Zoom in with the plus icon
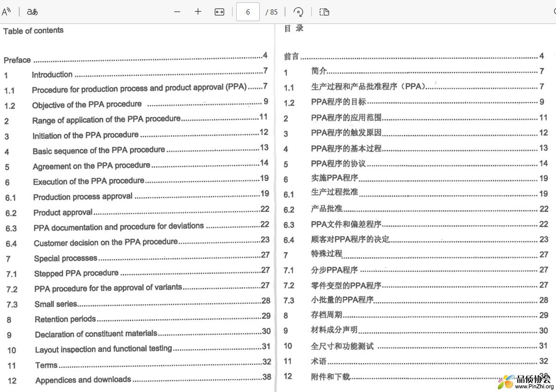This screenshot has height=392, width=556. point(198,12)
